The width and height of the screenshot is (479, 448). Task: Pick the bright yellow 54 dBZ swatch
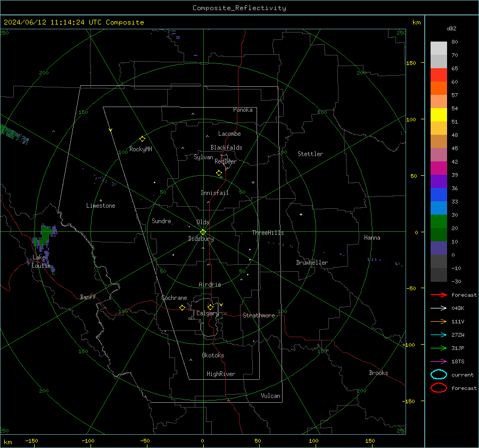point(439,115)
